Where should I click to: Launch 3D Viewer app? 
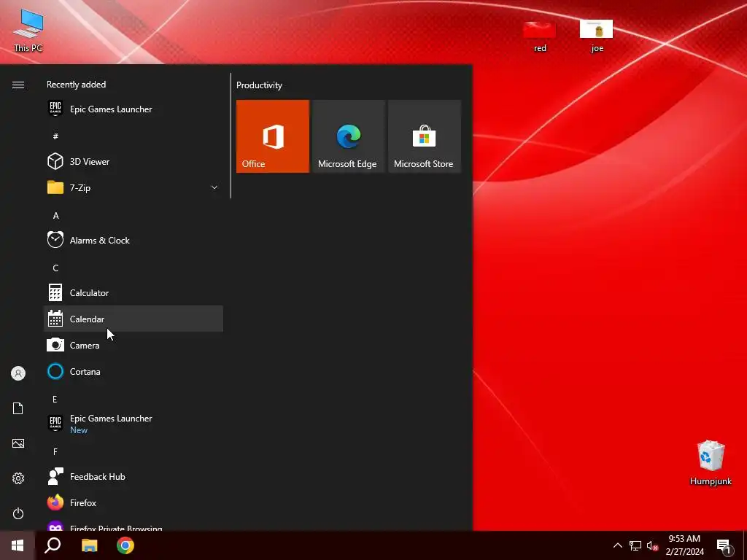tap(133, 161)
